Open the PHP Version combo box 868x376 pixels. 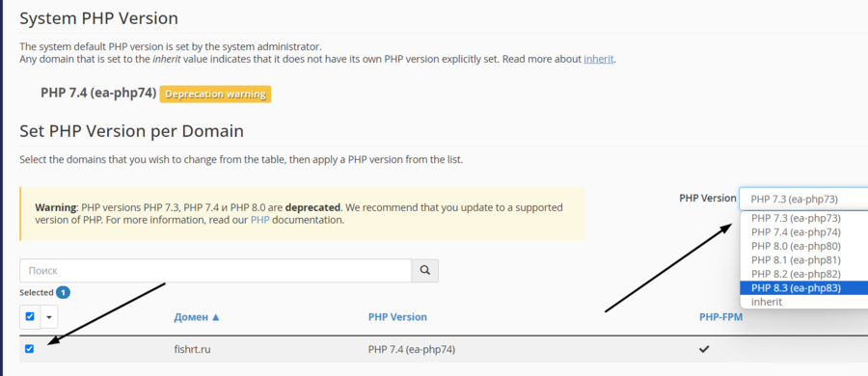coord(803,199)
